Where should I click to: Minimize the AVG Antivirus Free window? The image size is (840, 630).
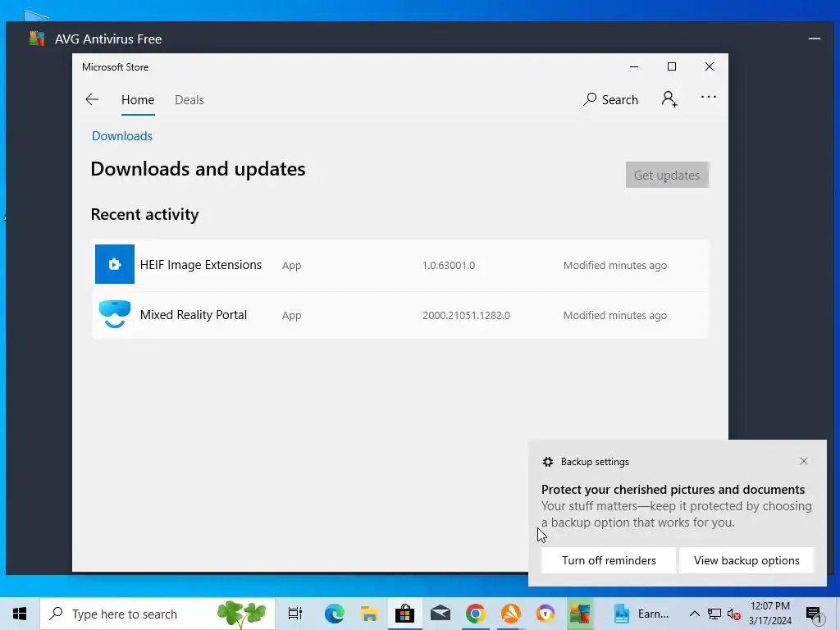click(x=815, y=39)
